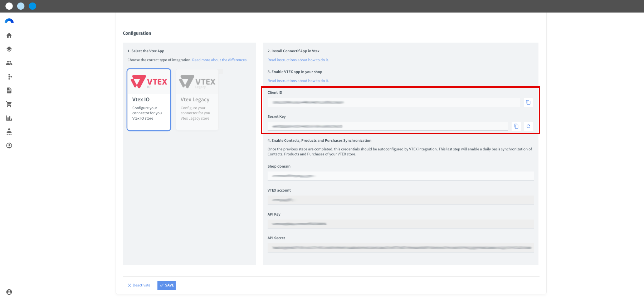Click the VTEX account field
This screenshot has width=644, height=299.
click(401, 200)
